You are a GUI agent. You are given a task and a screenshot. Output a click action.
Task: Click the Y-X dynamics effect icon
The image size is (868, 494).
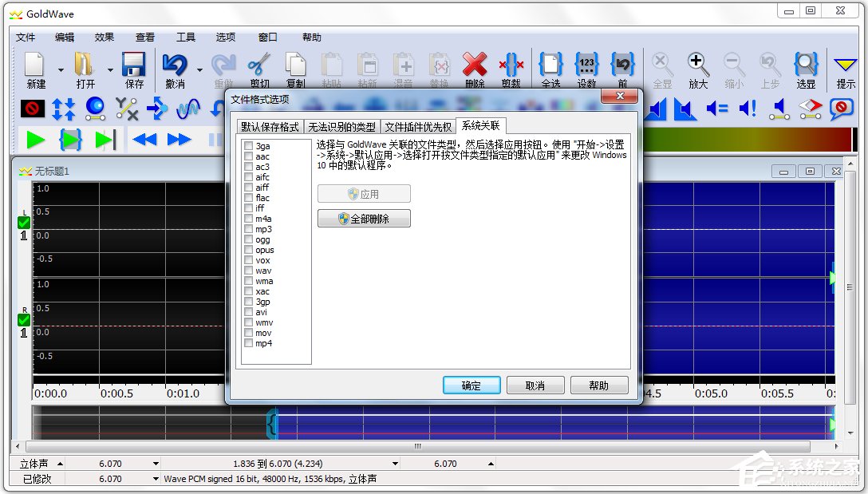click(127, 109)
